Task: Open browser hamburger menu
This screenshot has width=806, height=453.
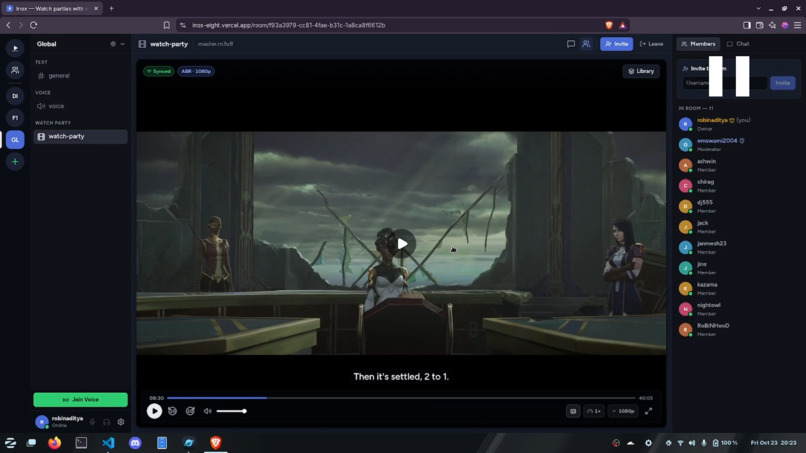Action: click(x=797, y=25)
